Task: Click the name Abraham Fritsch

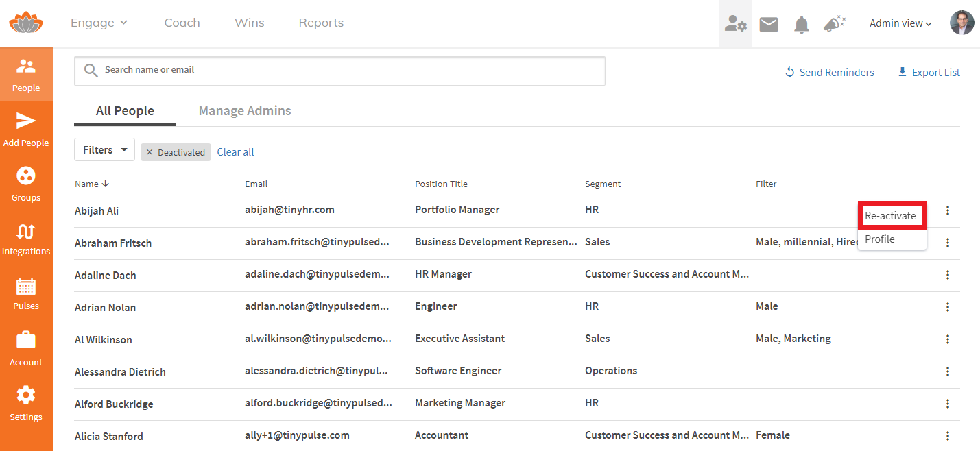Action: (x=113, y=243)
